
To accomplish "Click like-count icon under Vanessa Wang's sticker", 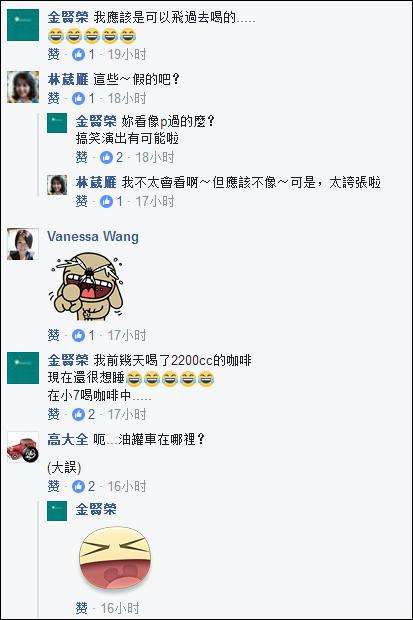I will (78, 335).
